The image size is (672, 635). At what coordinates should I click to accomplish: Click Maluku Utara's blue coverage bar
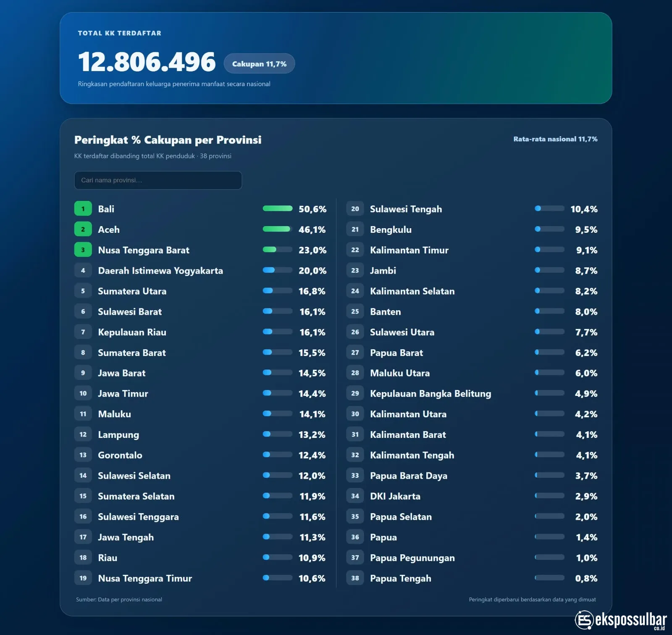coord(549,373)
